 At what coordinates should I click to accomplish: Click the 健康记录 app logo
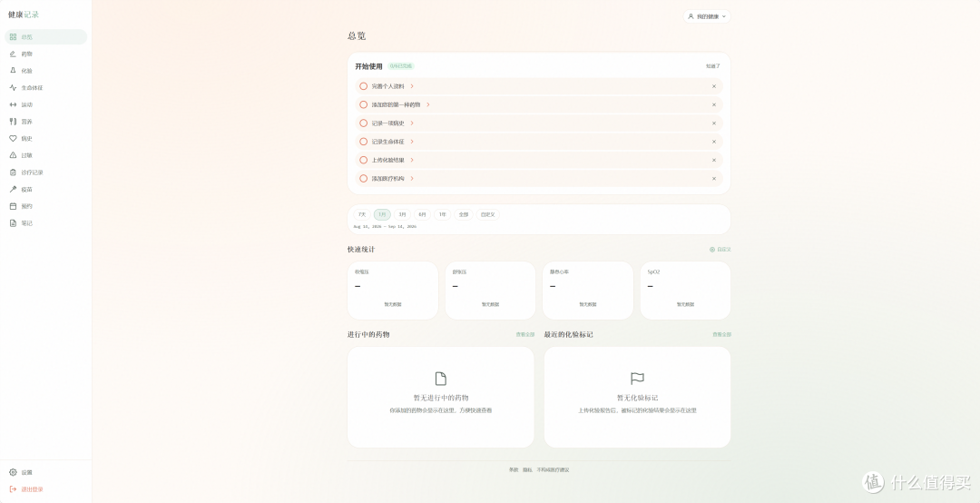point(23,15)
